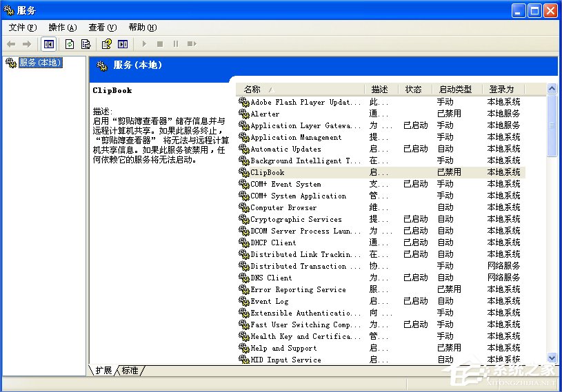
Task: Click the Forward arrow toolbar button
Action: [27, 44]
